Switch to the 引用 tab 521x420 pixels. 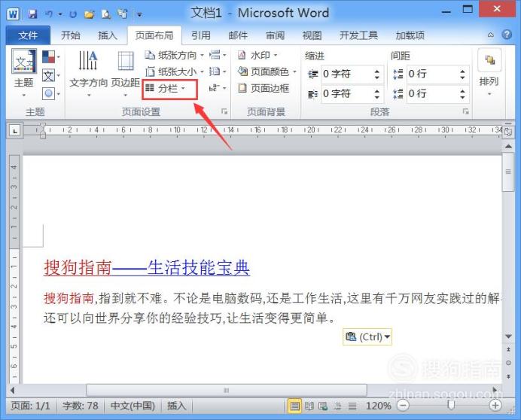pos(201,35)
